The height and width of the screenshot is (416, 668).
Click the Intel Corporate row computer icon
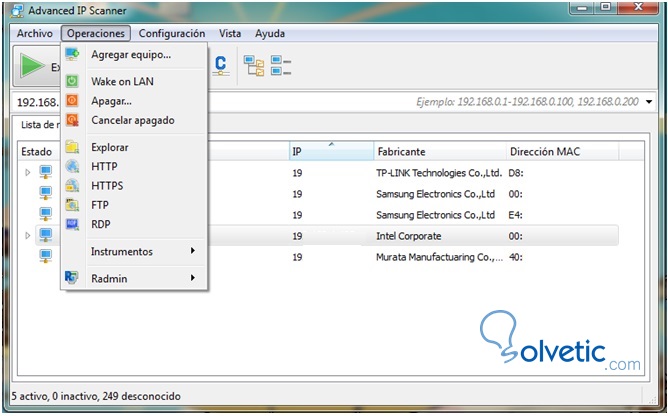click(x=46, y=235)
